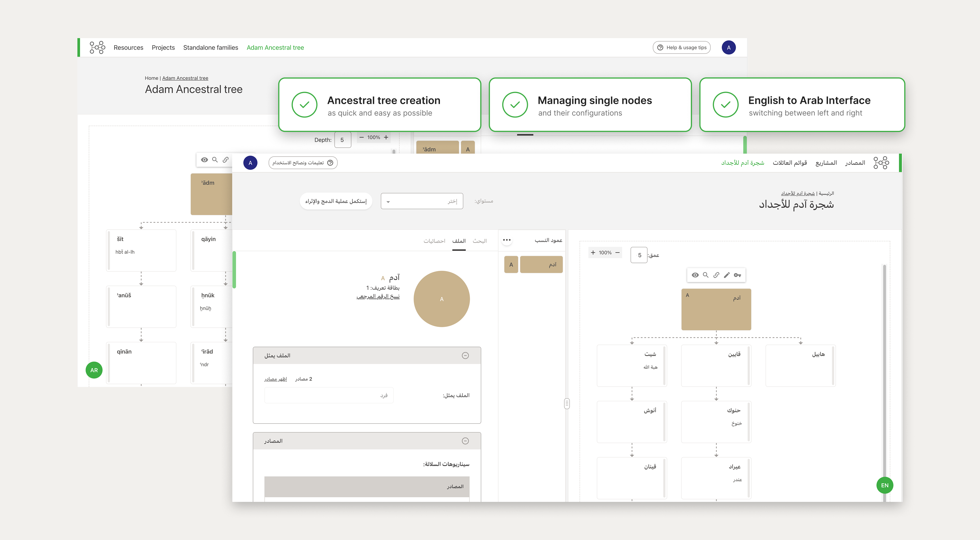Click the magnifier icon in Arabic node toolbar
The image size is (980, 540).
click(706, 275)
